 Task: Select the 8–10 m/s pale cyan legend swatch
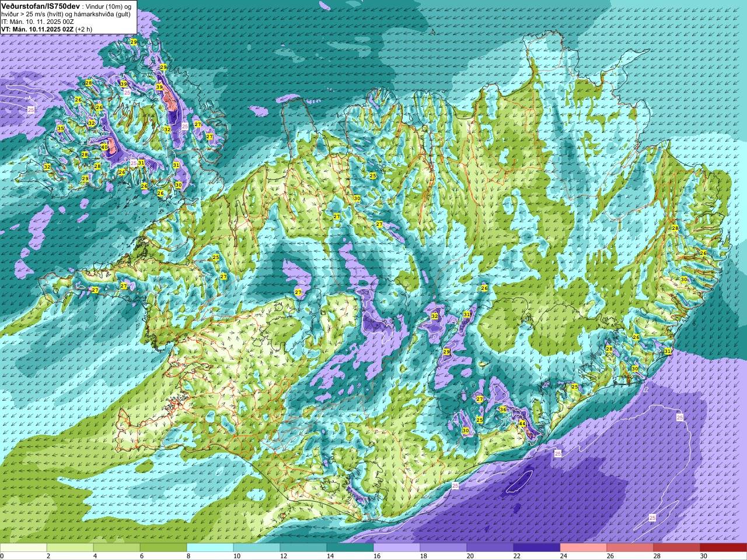[210, 547]
